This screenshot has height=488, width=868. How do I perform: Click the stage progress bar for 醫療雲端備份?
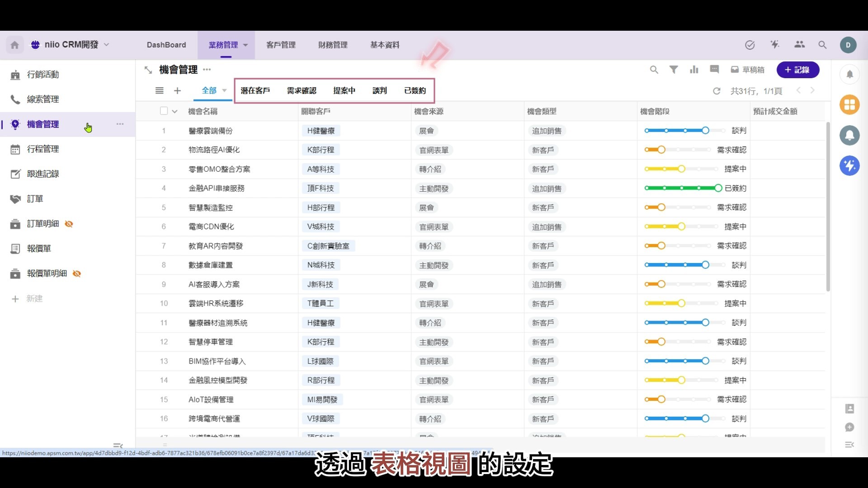coord(677,131)
